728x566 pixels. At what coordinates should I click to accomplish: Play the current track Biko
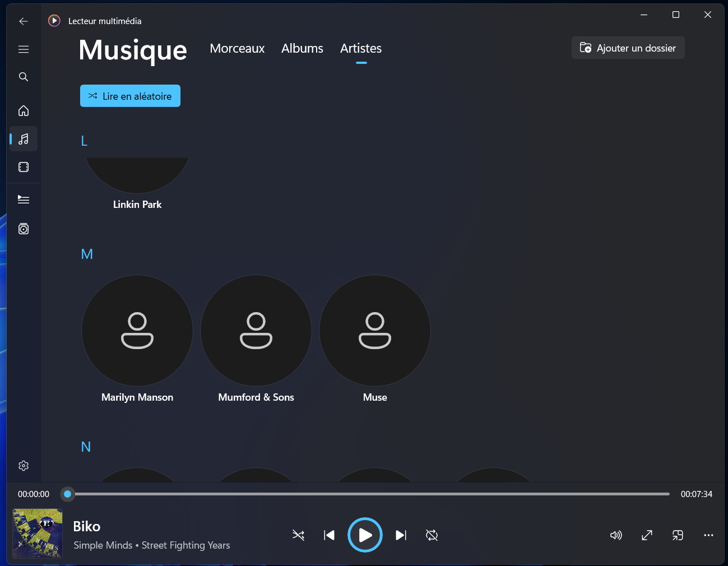[x=365, y=535]
